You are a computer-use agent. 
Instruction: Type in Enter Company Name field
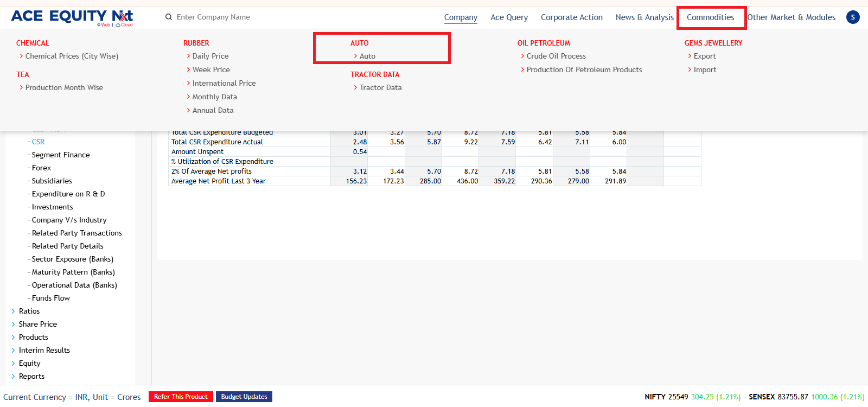click(228, 17)
